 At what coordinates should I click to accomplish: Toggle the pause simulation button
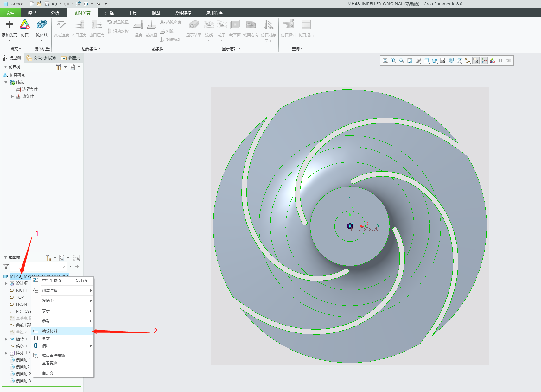[x=500, y=60]
